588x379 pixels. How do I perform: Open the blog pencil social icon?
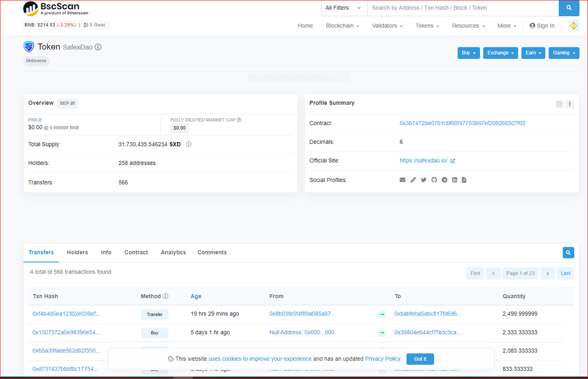(x=413, y=180)
